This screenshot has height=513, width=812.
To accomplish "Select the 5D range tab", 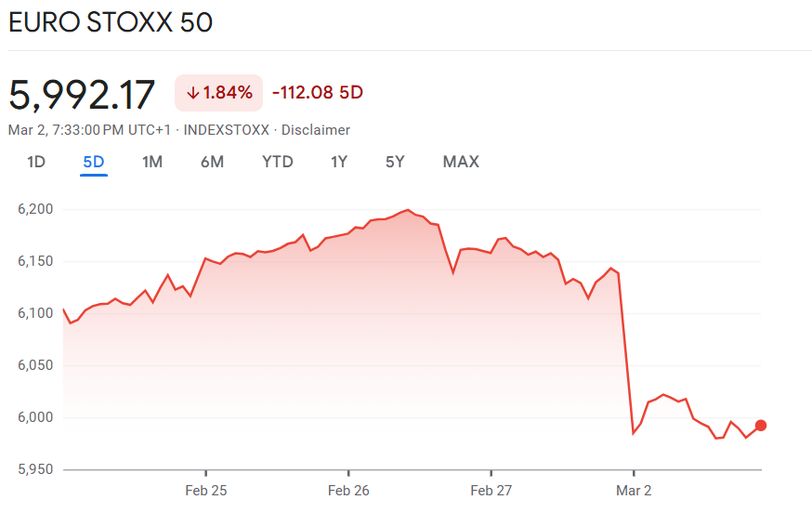I will pyautogui.click(x=94, y=162).
